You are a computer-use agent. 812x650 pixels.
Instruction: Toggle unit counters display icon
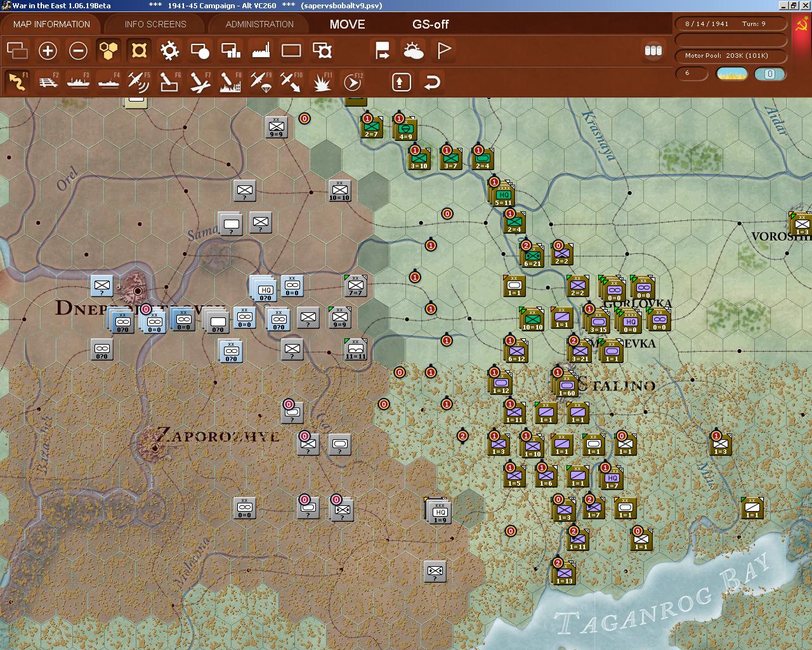pos(17,50)
